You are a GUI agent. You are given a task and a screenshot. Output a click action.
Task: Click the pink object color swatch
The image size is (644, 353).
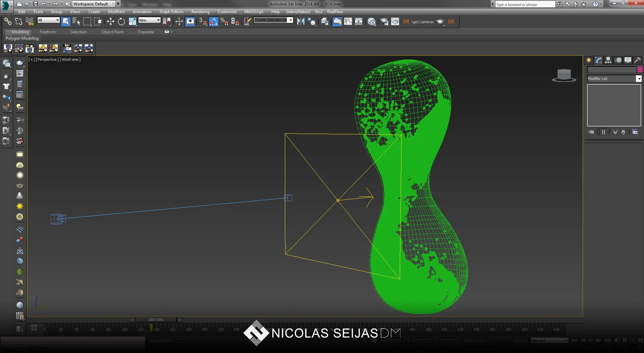coord(640,70)
